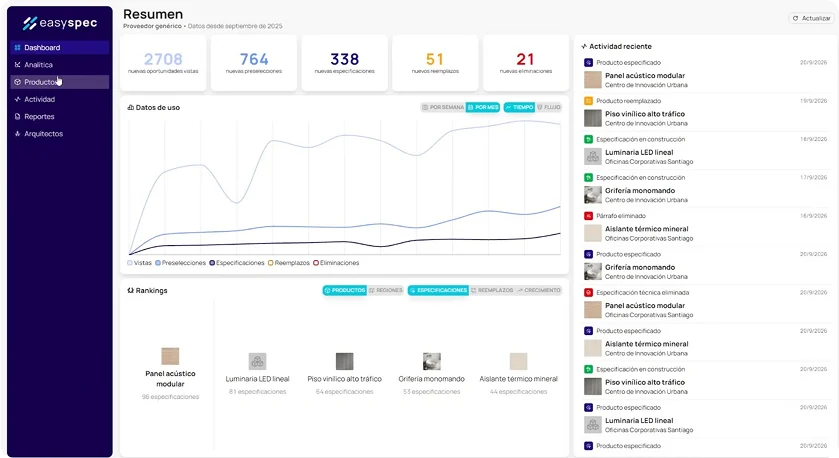Switch chart to Por semana
Image resolution: width=839 pixels, height=458 pixels.
pos(443,108)
